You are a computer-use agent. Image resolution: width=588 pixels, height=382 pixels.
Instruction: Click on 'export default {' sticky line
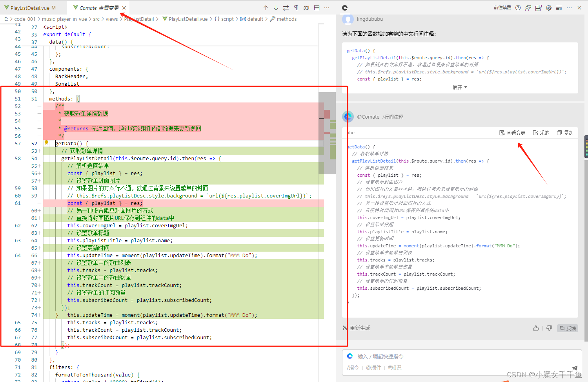[67, 34]
